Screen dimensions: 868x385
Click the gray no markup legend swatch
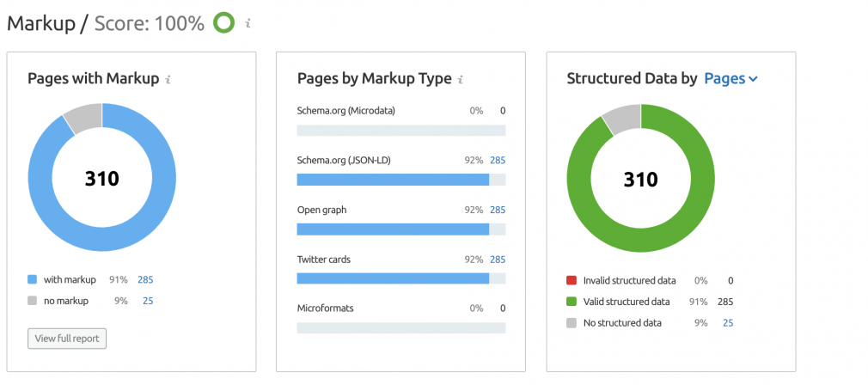pos(32,301)
